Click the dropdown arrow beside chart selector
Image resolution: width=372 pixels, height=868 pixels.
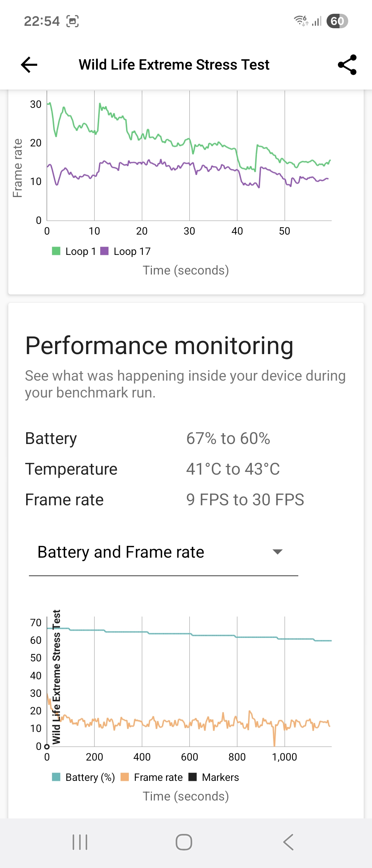click(278, 552)
